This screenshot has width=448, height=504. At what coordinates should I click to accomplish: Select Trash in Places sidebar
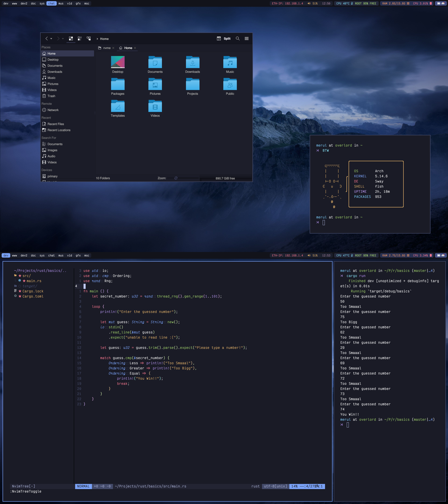[51, 96]
